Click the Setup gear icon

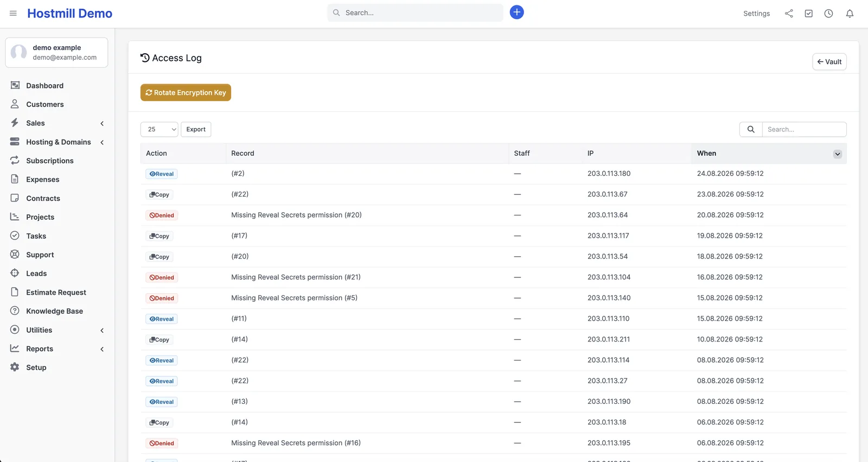(x=15, y=367)
